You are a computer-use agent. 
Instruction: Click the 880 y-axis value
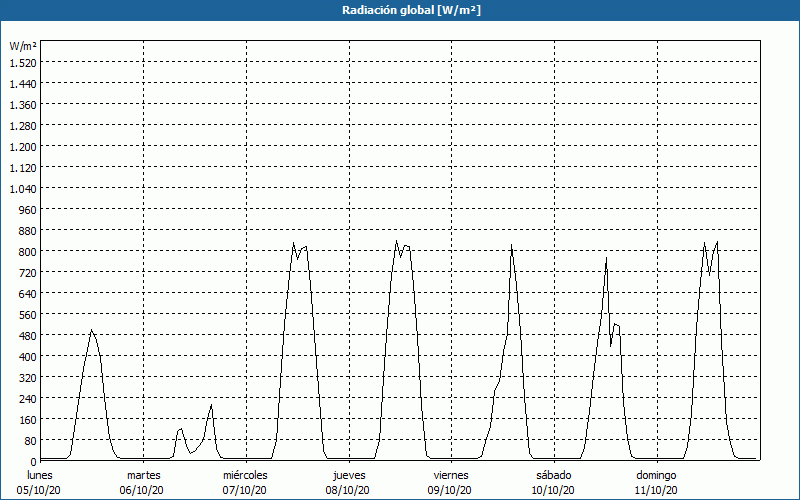[x=28, y=231]
